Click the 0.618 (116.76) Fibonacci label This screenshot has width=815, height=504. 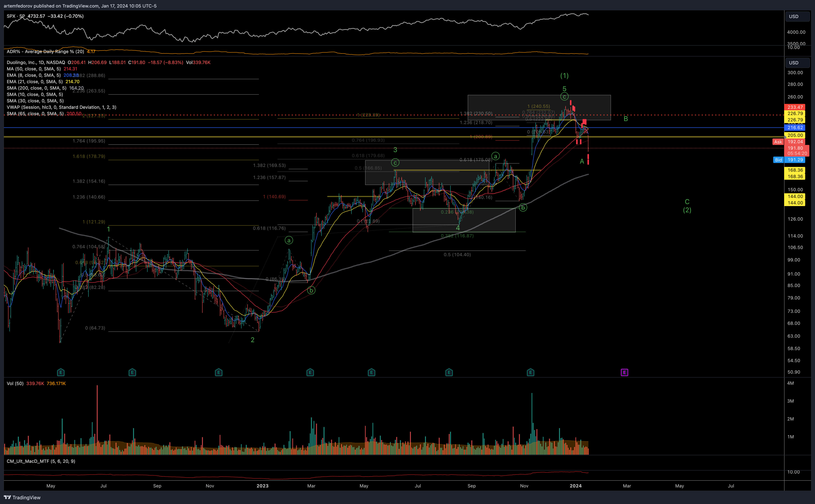(x=269, y=228)
